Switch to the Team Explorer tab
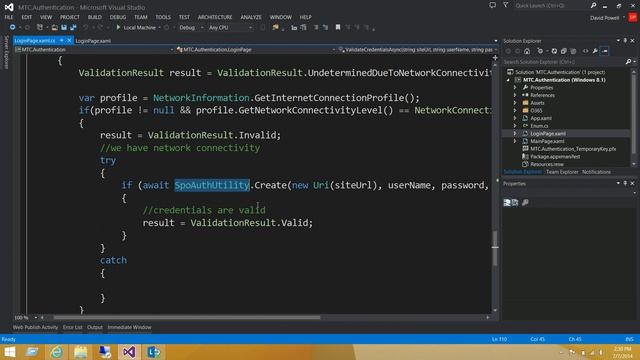The image size is (640, 360). 562,172
